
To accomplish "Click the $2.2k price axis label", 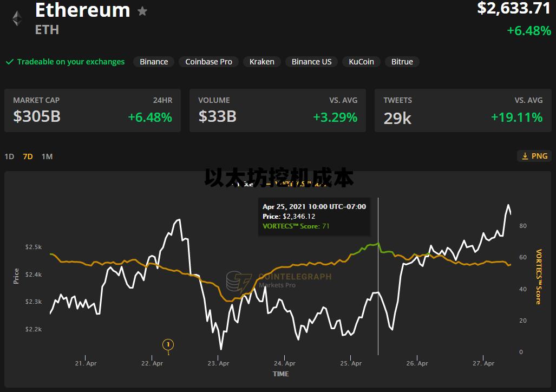I will tap(34, 329).
